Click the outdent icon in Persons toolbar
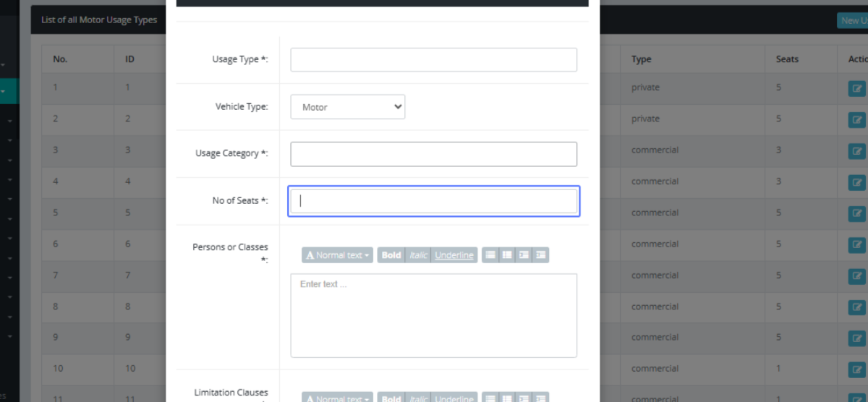868x402 pixels. click(x=524, y=255)
